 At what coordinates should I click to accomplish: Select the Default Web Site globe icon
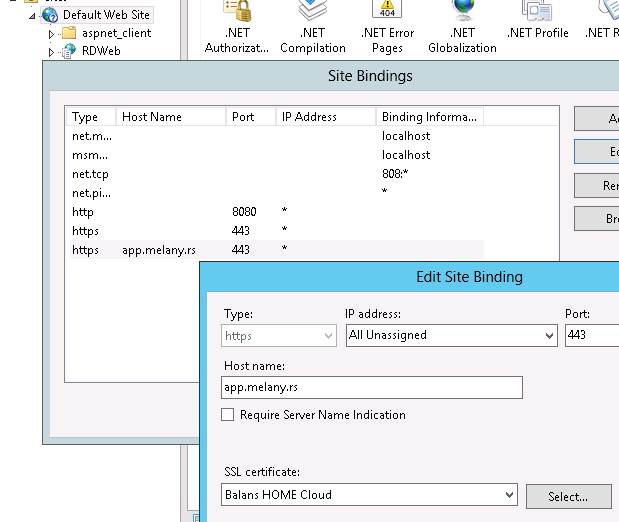50,16
